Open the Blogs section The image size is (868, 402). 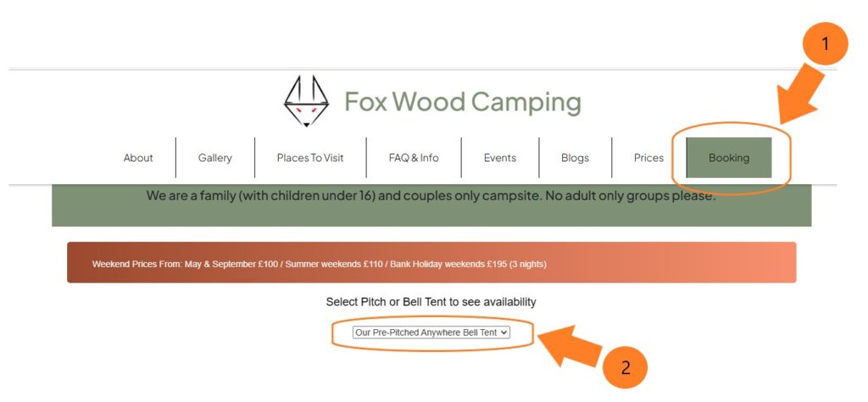coord(575,158)
